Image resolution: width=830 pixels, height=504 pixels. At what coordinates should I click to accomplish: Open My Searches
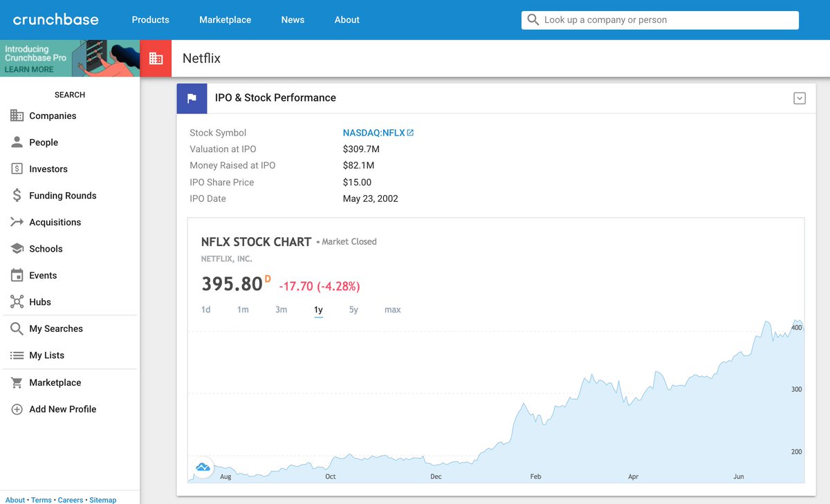pos(56,328)
